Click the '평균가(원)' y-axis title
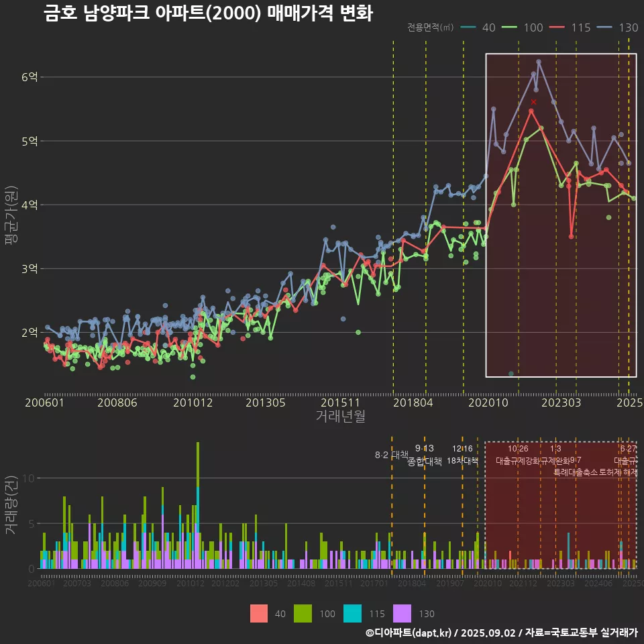 [x=11, y=215]
